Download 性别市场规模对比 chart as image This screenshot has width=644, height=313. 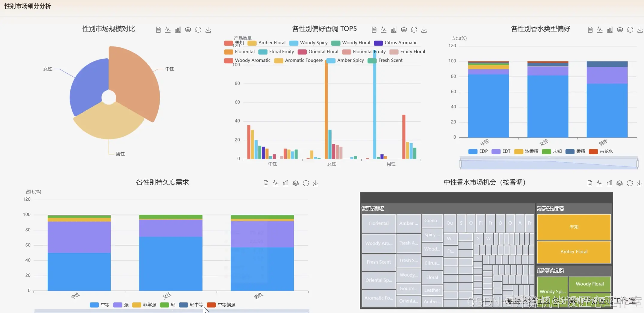(x=208, y=30)
